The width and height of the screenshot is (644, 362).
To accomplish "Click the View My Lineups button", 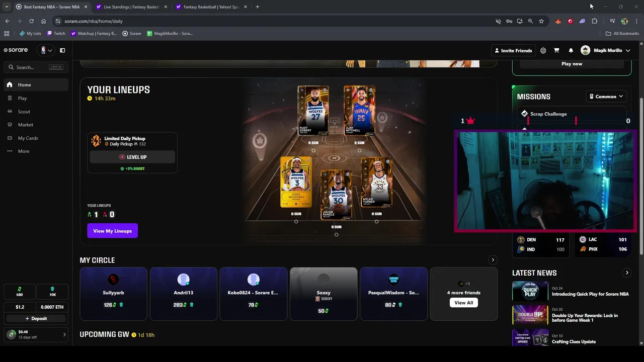I will (x=112, y=231).
